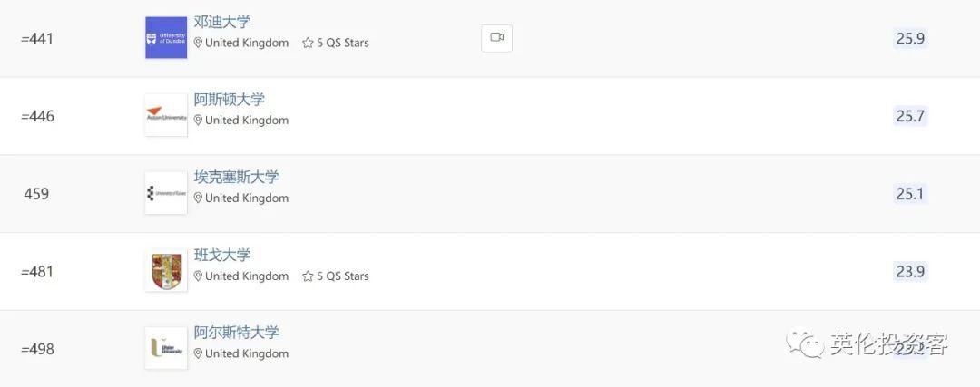The image size is (980, 387).
Task: Click the 25.9 score for Dundee
Action: click(x=910, y=38)
